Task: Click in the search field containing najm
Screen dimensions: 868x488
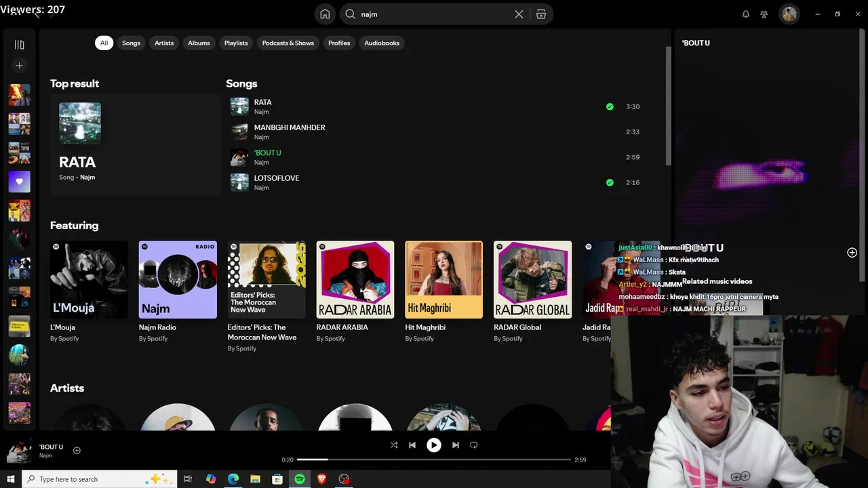Action: (x=434, y=14)
